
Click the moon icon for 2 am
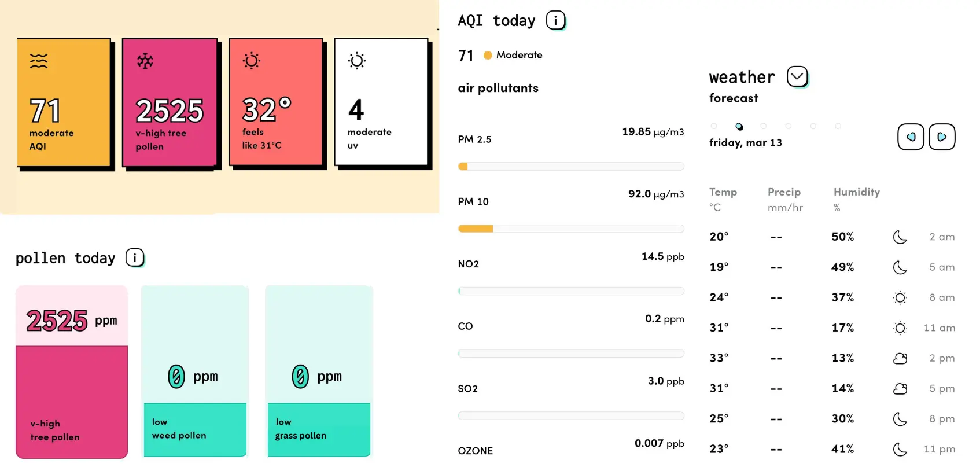[900, 237]
